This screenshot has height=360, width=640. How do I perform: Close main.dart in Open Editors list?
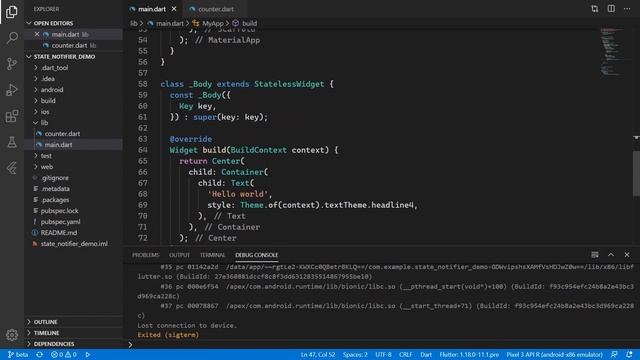point(37,34)
